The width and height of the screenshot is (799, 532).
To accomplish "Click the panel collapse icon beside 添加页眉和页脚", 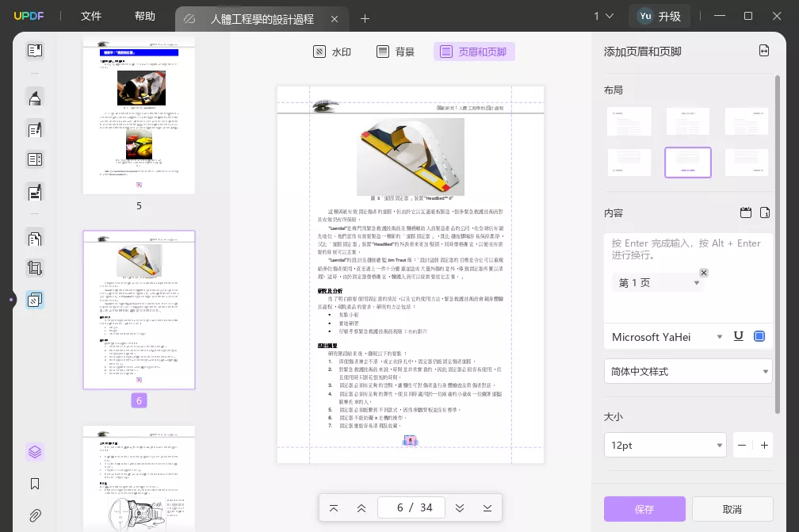I will [764, 51].
